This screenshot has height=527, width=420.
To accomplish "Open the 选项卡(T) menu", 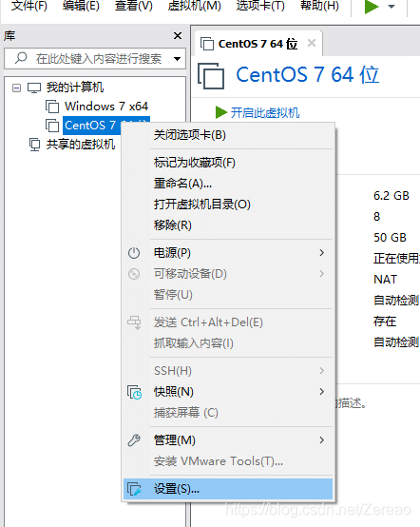I will click(260, 6).
